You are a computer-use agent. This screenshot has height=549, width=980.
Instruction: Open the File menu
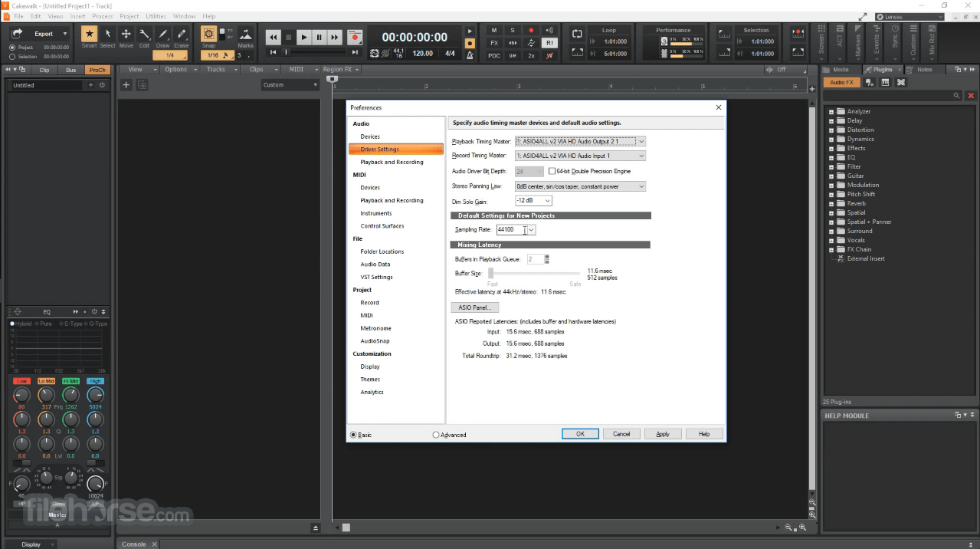pos(18,16)
